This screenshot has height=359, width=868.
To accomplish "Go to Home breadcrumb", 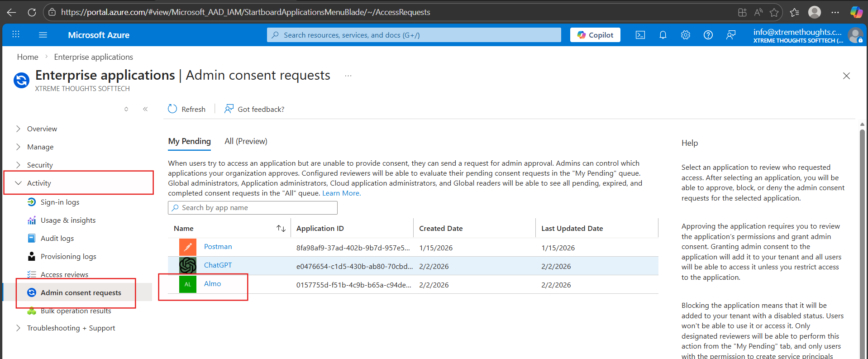I will pos(28,57).
